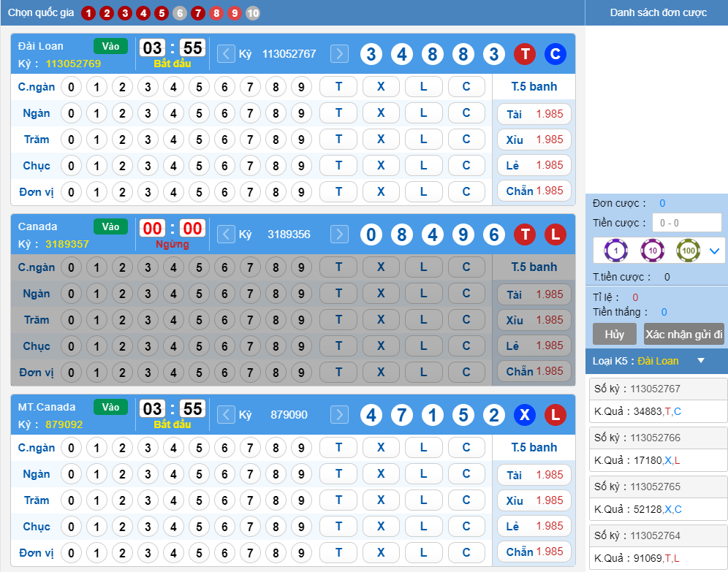This screenshot has width=728, height=572.
Task: Toggle digit 3 in MT.Canada Đơn vị row
Action: tap(148, 553)
